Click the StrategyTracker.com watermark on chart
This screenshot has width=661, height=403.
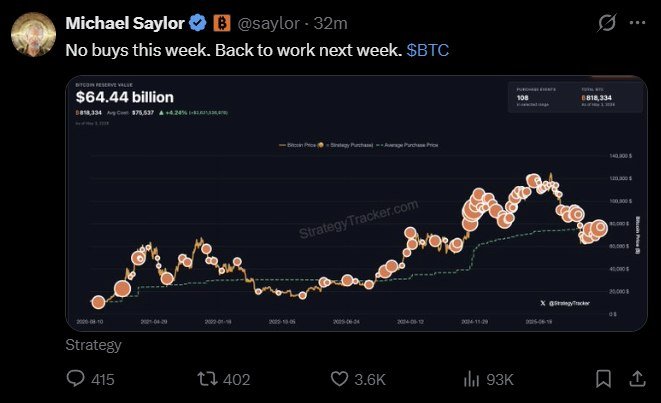pos(359,219)
